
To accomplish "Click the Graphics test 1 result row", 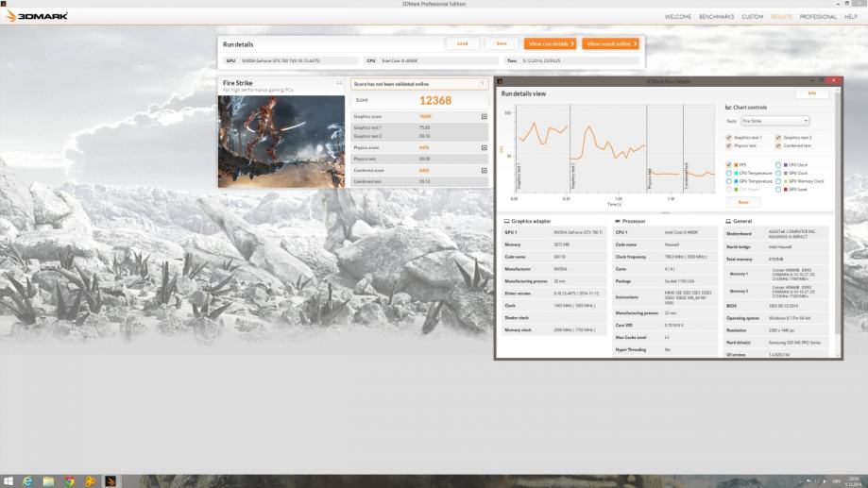I will (419, 127).
